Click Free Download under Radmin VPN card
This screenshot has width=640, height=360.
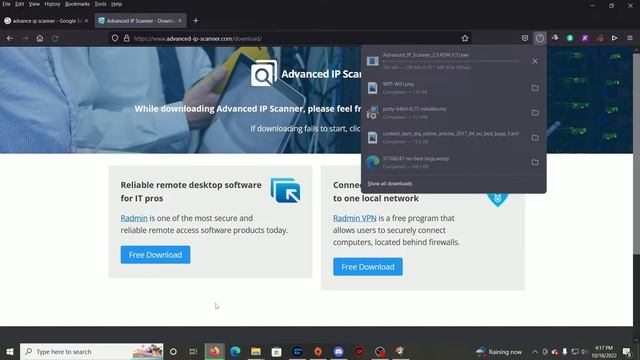pyautogui.click(x=368, y=267)
